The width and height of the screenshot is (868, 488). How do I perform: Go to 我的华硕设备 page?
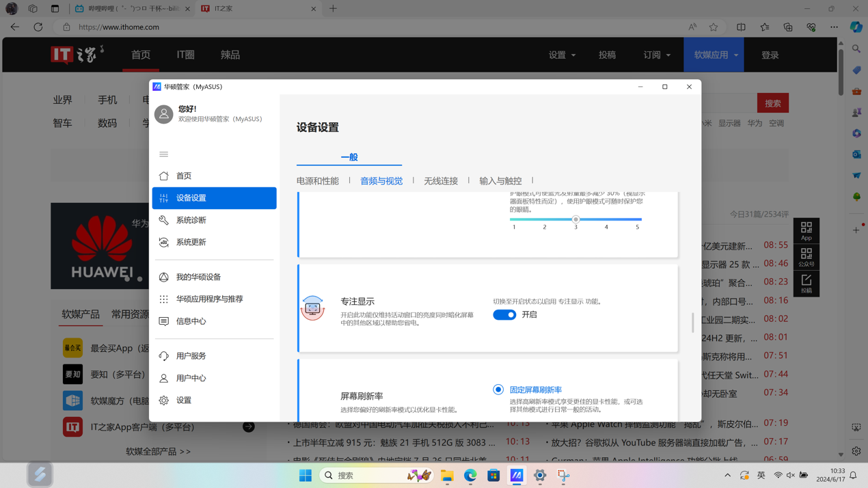tap(198, 277)
